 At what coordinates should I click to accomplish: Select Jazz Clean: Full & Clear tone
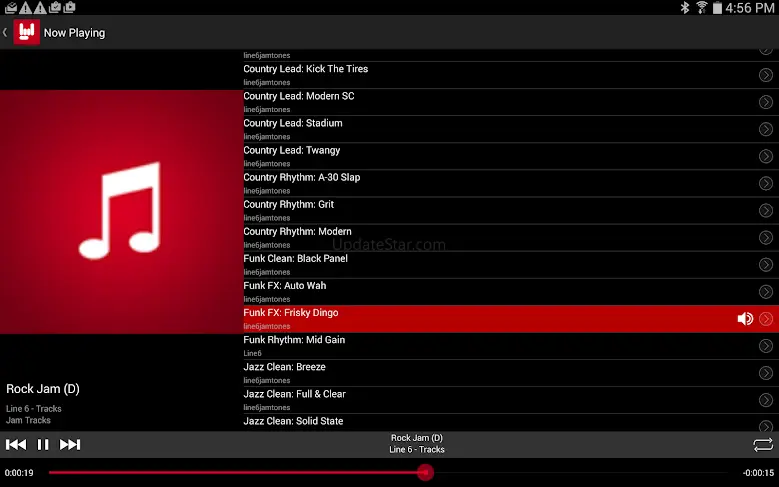511,400
